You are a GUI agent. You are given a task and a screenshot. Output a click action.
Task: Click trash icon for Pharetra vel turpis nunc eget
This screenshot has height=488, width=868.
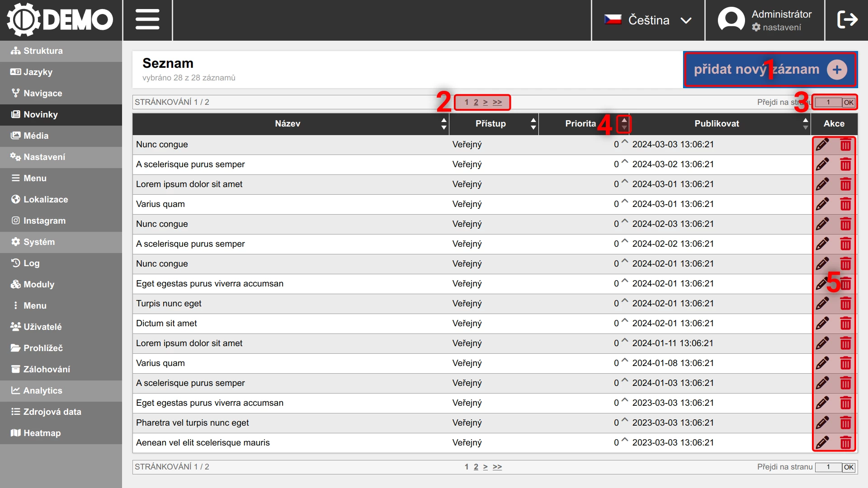point(845,422)
